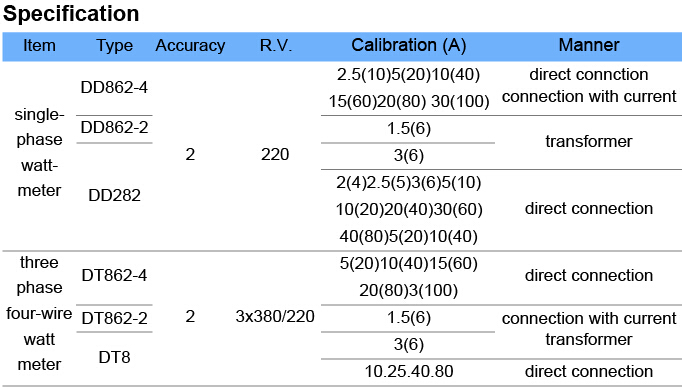Click the 220 rated voltage cell
This screenshot has height=390, width=682.
[275, 154]
